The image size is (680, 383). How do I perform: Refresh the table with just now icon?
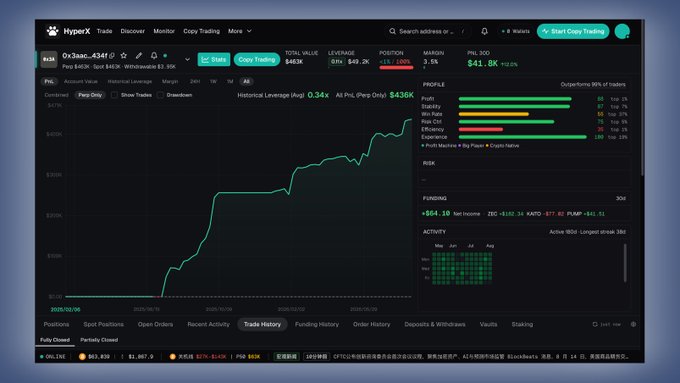[595, 324]
